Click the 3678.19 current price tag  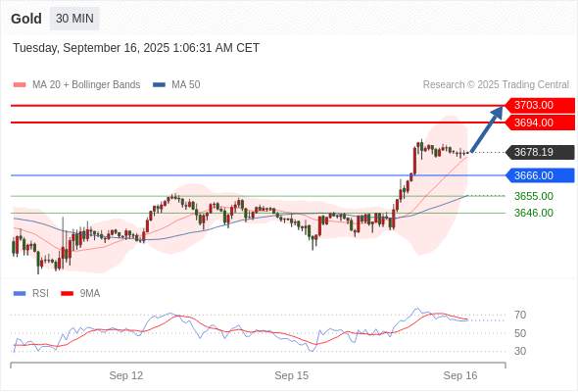click(x=540, y=152)
